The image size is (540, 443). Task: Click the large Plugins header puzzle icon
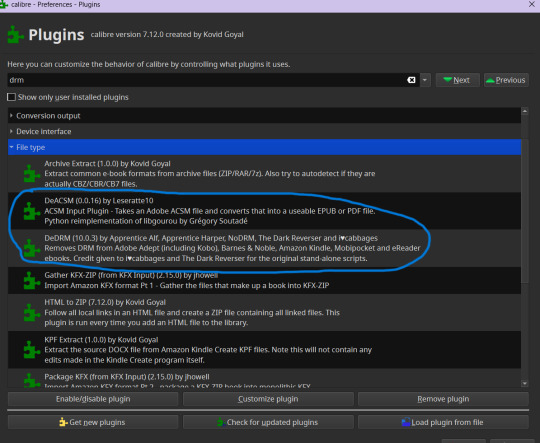click(x=15, y=34)
